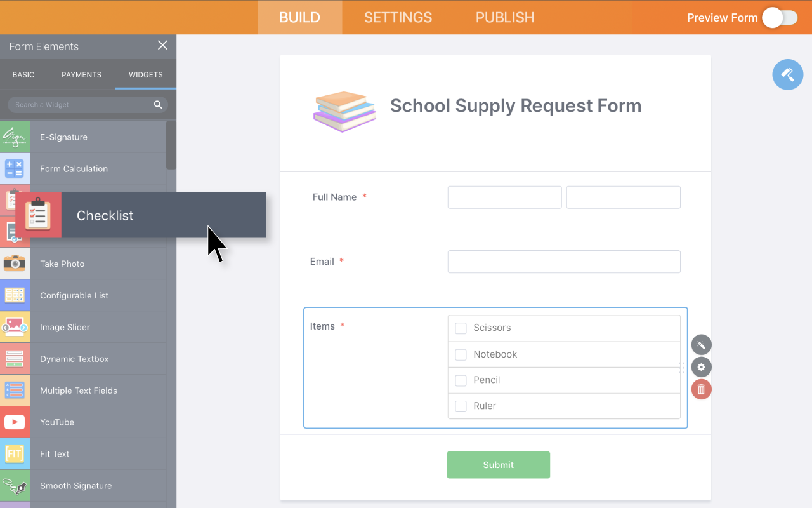Viewport: 812px width, 508px height.
Task: Open the Fit Text widget
Action: point(55,453)
